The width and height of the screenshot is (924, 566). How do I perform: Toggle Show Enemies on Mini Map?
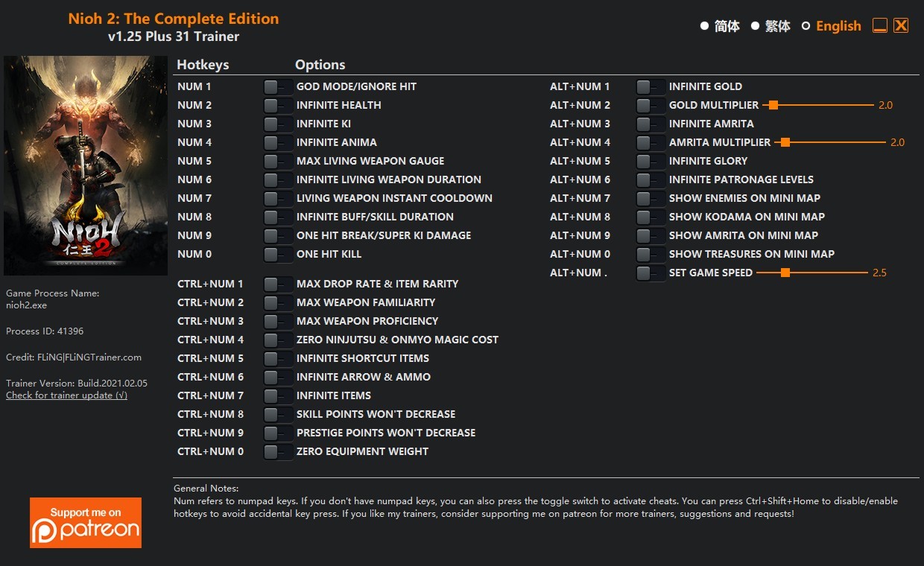(x=651, y=199)
